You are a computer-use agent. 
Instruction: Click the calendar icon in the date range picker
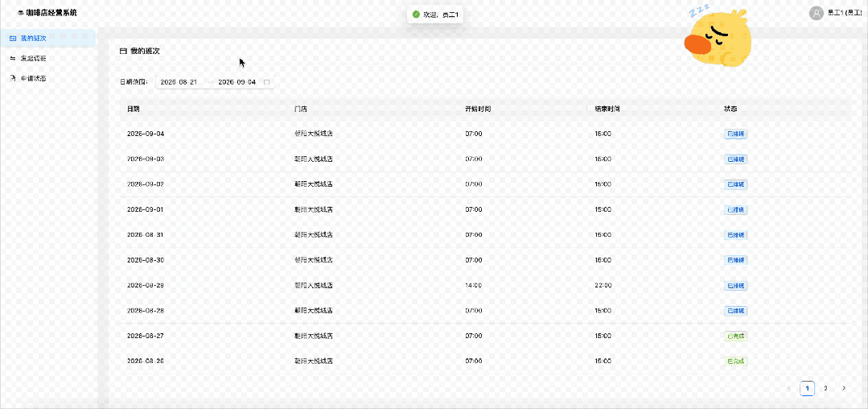[x=266, y=82]
